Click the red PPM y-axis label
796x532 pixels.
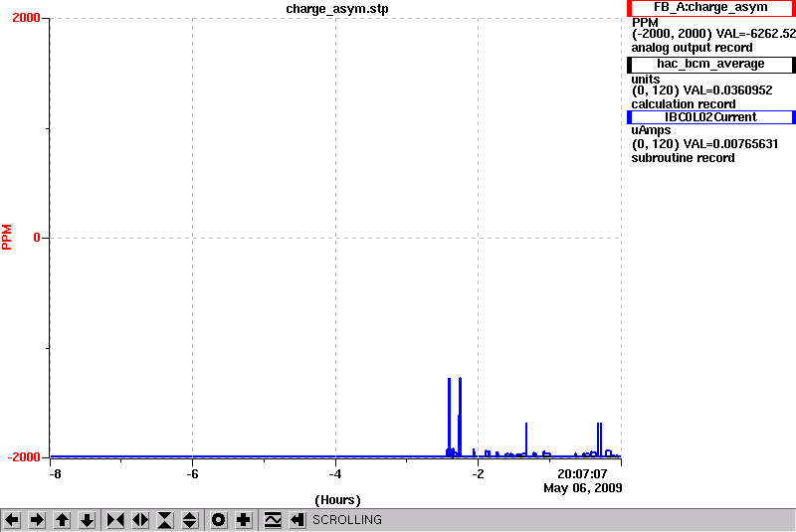7,237
